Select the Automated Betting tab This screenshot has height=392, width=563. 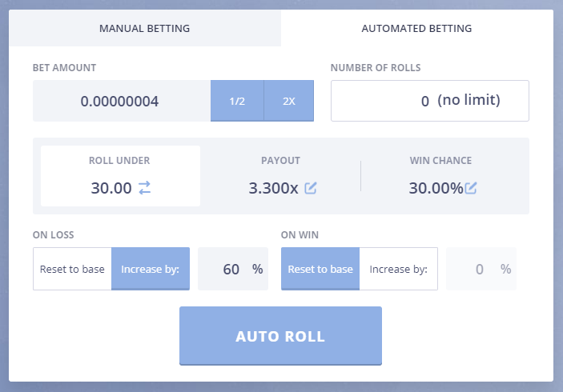(417, 28)
